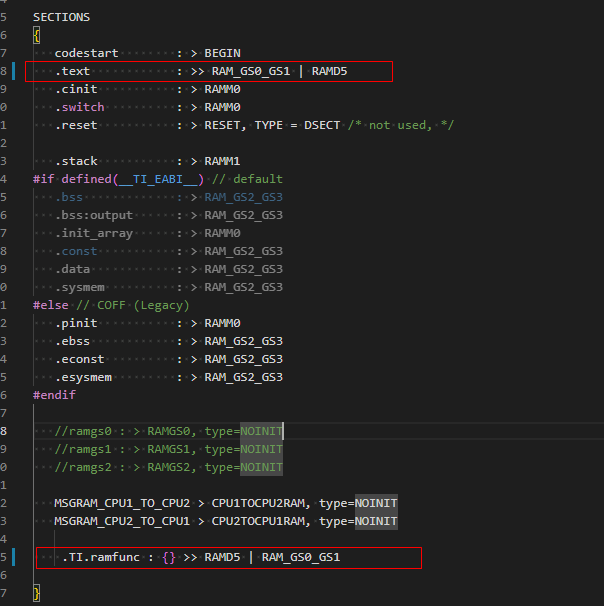Click the closing brace at the bottom
604x606 pixels.
point(37,593)
